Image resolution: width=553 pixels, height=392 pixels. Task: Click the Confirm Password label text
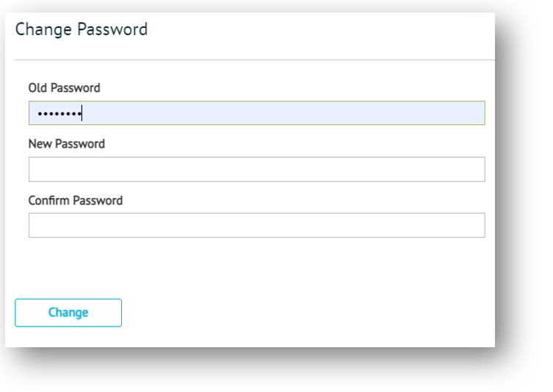coord(75,200)
